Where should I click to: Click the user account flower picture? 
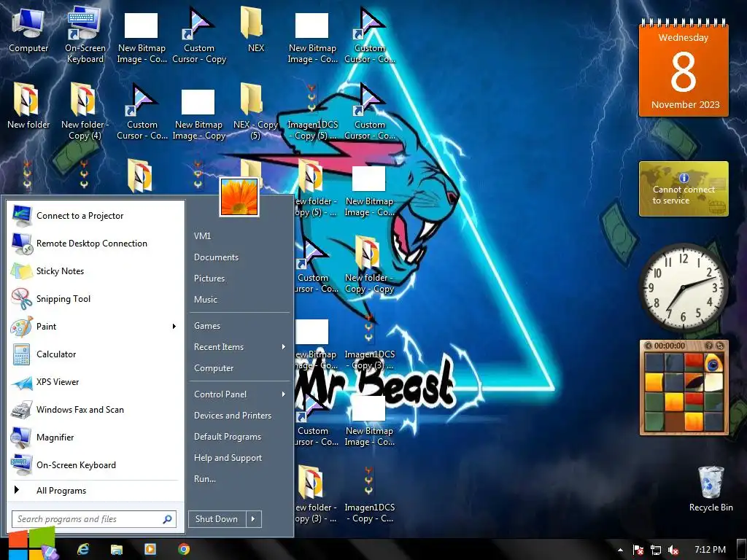(239, 197)
